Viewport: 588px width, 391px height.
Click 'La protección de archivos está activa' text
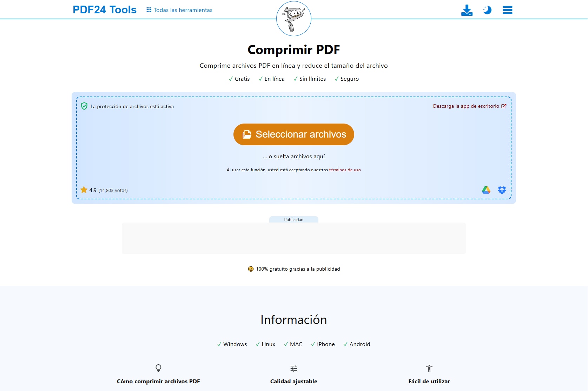pos(132,106)
